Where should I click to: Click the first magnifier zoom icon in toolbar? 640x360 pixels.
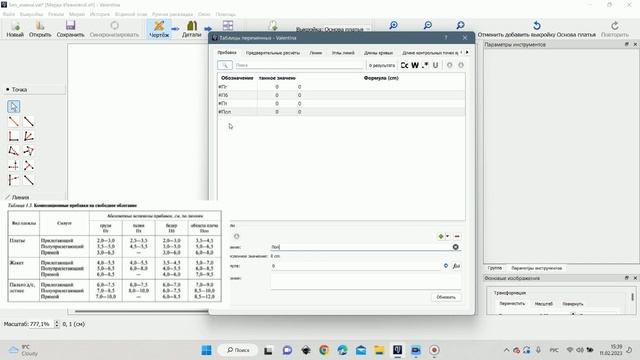click(x=393, y=25)
